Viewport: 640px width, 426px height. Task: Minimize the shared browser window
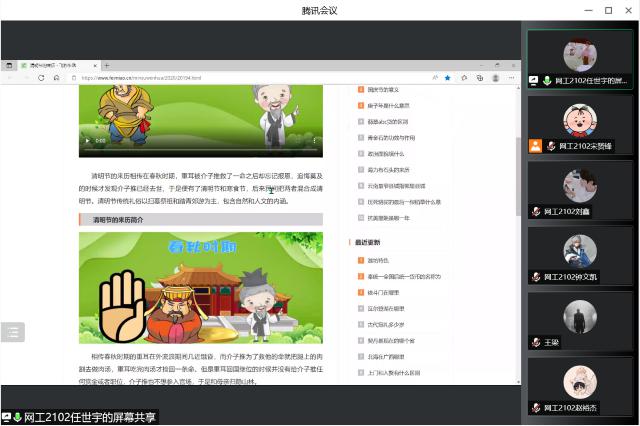point(482,65)
